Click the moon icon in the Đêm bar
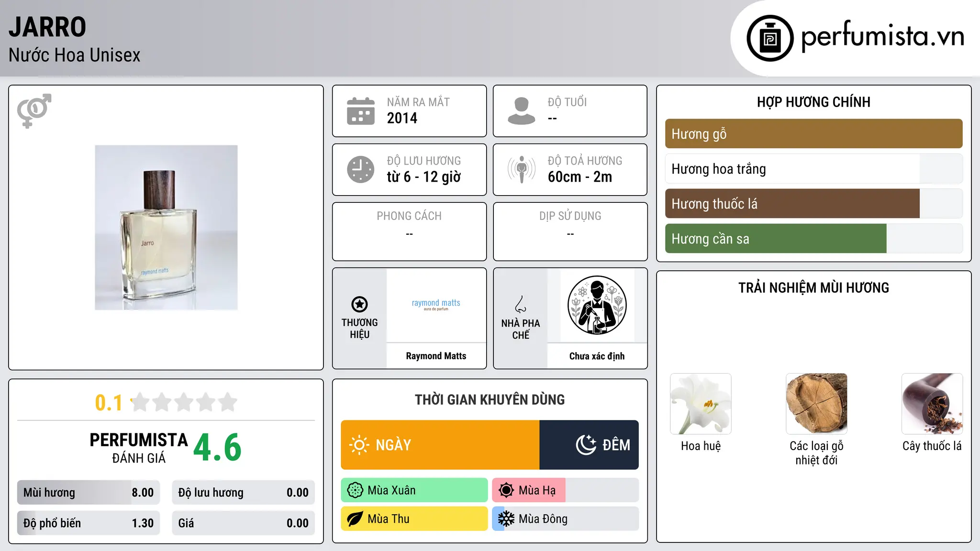The height and width of the screenshot is (551, 980). click(x=586, y=445)
